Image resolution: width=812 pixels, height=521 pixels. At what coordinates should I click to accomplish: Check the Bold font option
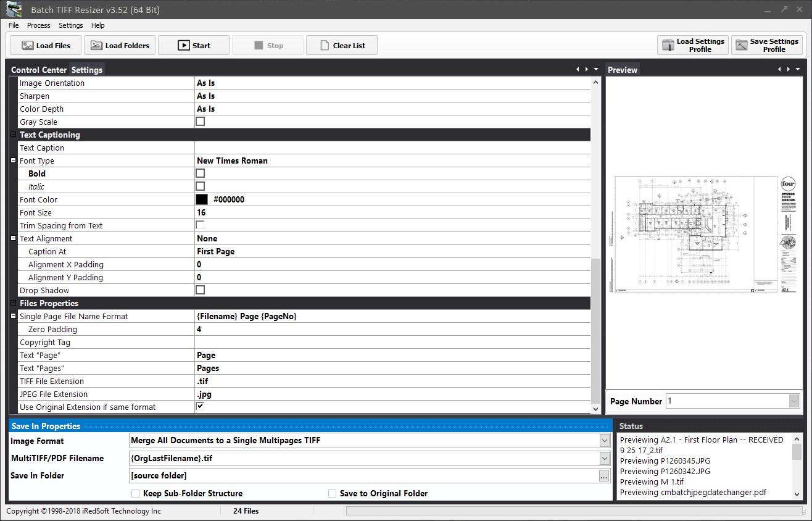click(200, 173)
